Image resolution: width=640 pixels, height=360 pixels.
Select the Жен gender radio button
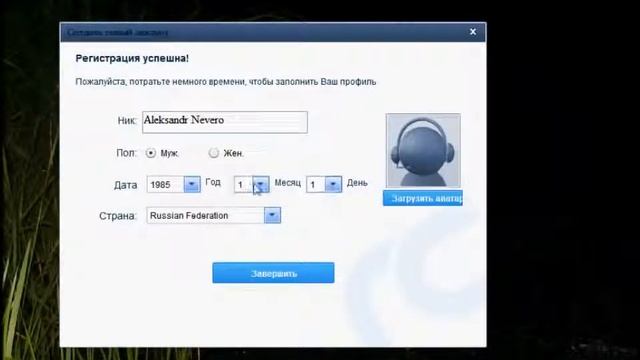pos(213,153)
